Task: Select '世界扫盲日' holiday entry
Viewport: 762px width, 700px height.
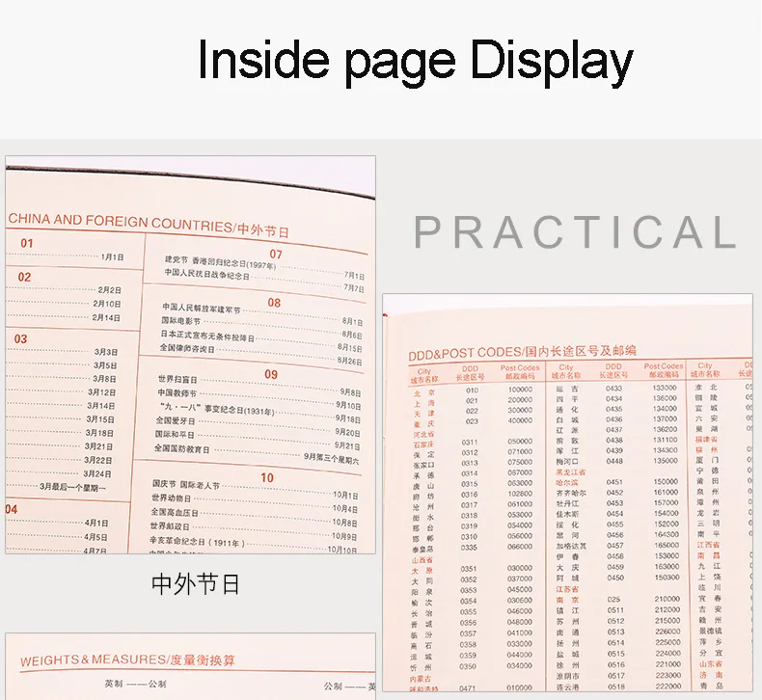Action: tap(177, 379)
